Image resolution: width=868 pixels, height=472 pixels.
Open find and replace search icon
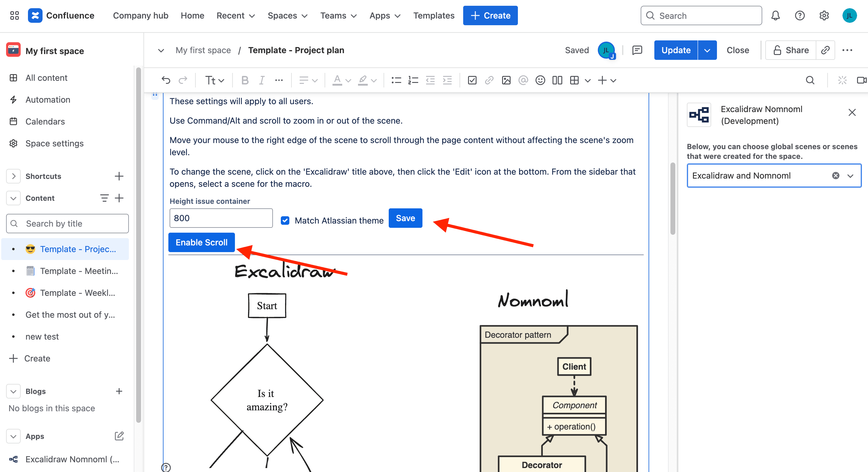tap(810, 80)
